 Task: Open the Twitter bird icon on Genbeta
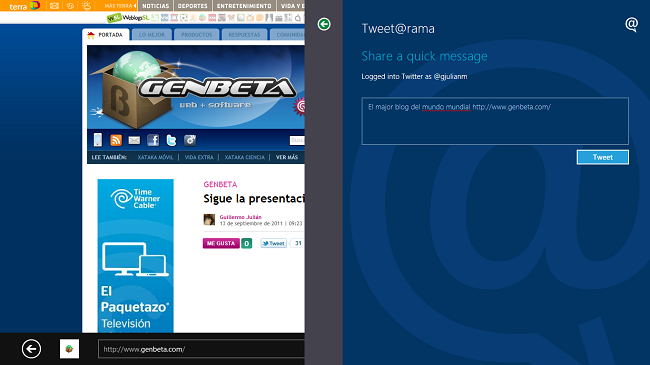(x=171, y=140)
